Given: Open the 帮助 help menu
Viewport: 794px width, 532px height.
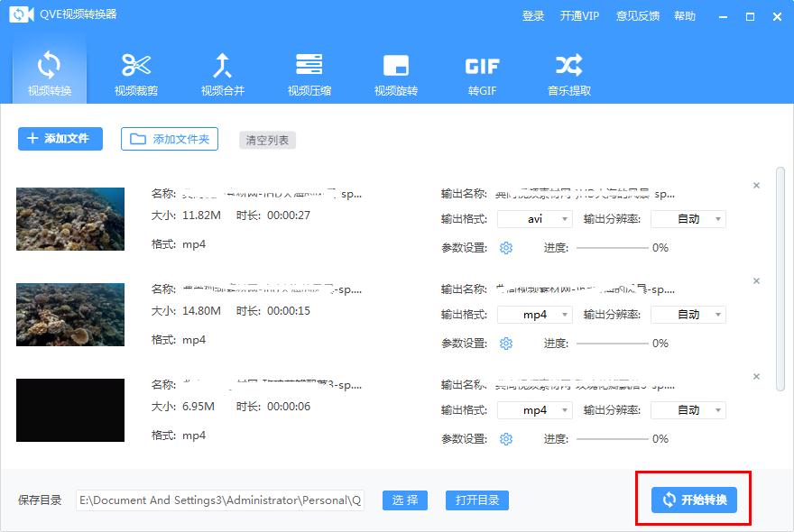Looking at the screenshot, I should point(686,15).
